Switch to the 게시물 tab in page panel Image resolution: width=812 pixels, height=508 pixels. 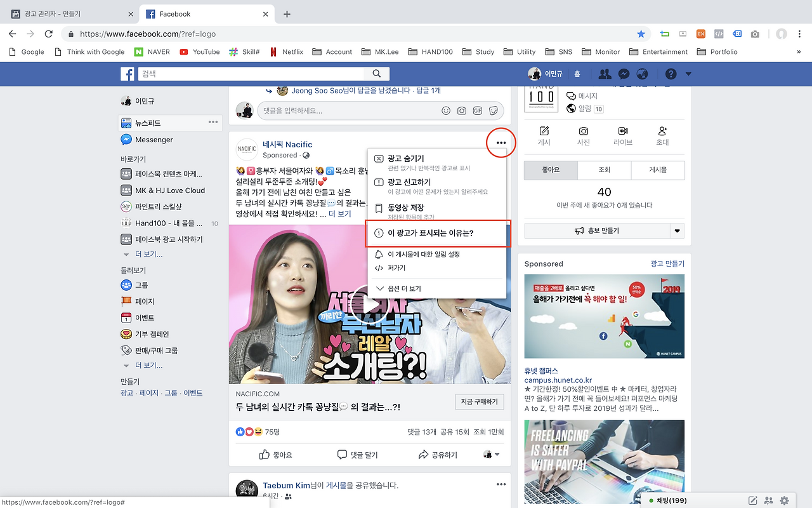(x=658, y=170)
